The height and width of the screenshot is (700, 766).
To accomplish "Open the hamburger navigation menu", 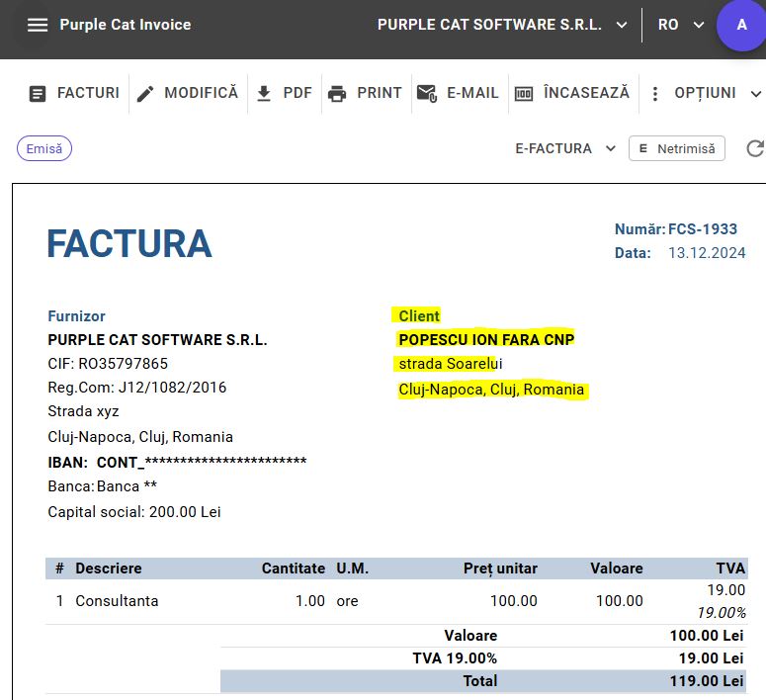I will 38,25.
